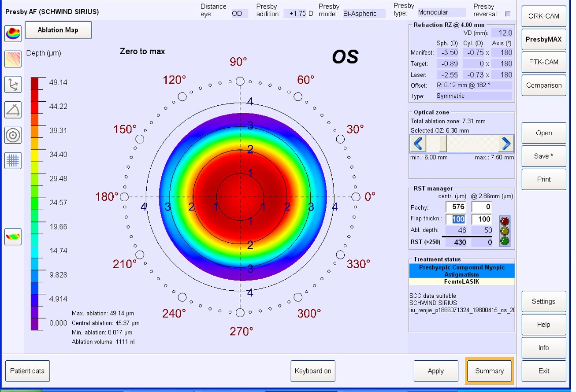Switch to the ORK-CAM module
576x392 pixels.
click(543, 16)
